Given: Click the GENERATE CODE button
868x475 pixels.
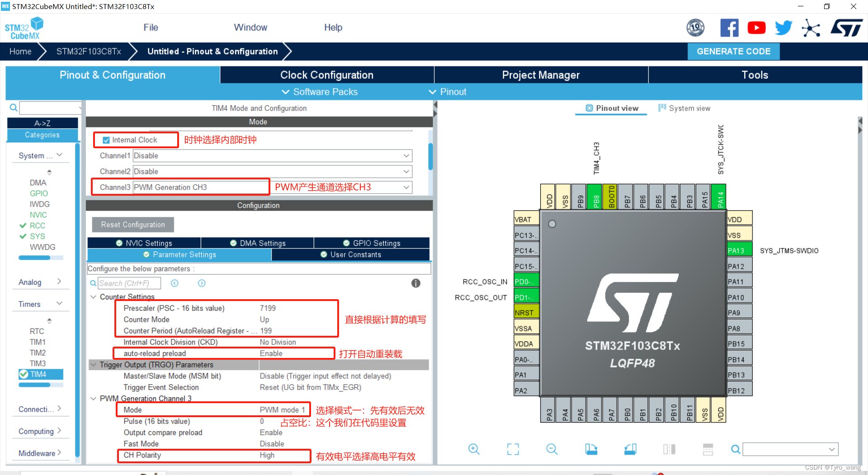Looking at the screenshot, I should [x=733, y=51].
